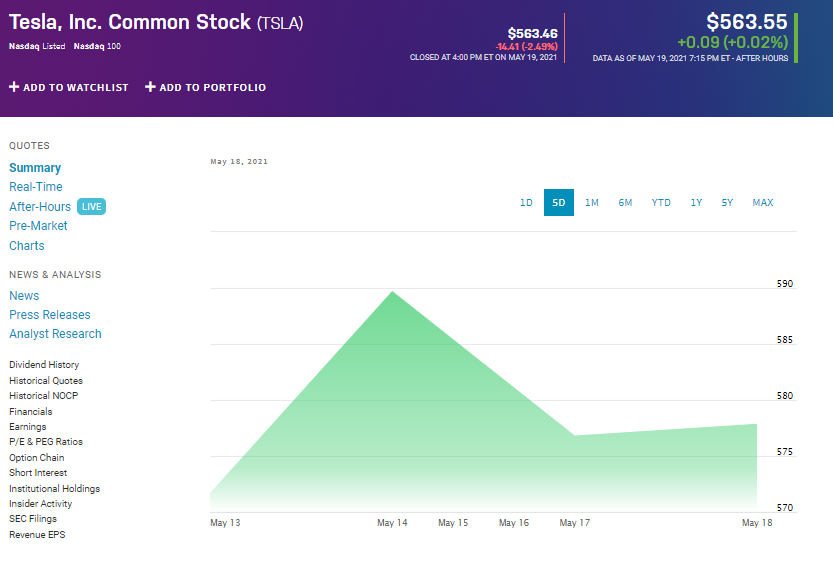View P/E & PEG Ratios

(x=46, y=442)
